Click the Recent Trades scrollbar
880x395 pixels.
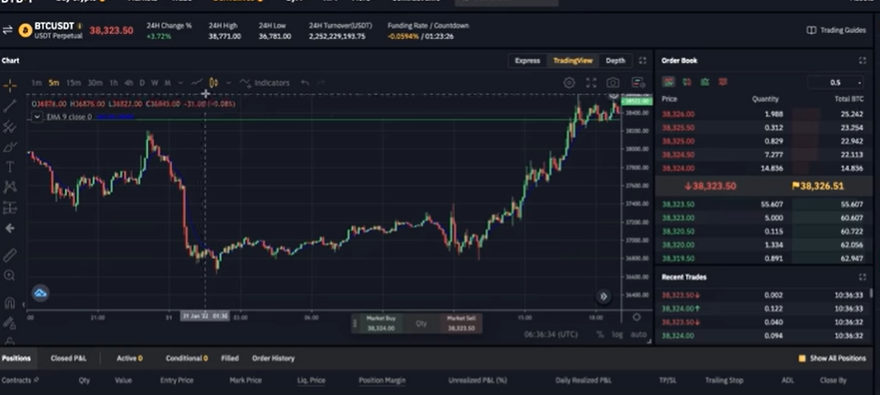[x=871, y=293]
